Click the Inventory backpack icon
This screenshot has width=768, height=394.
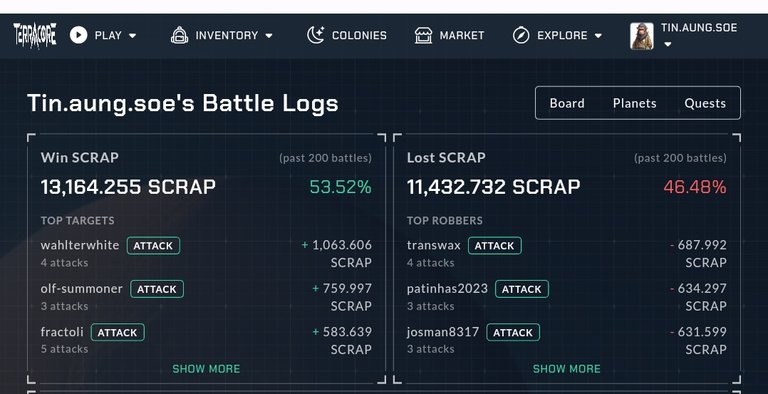coord(180,35)
